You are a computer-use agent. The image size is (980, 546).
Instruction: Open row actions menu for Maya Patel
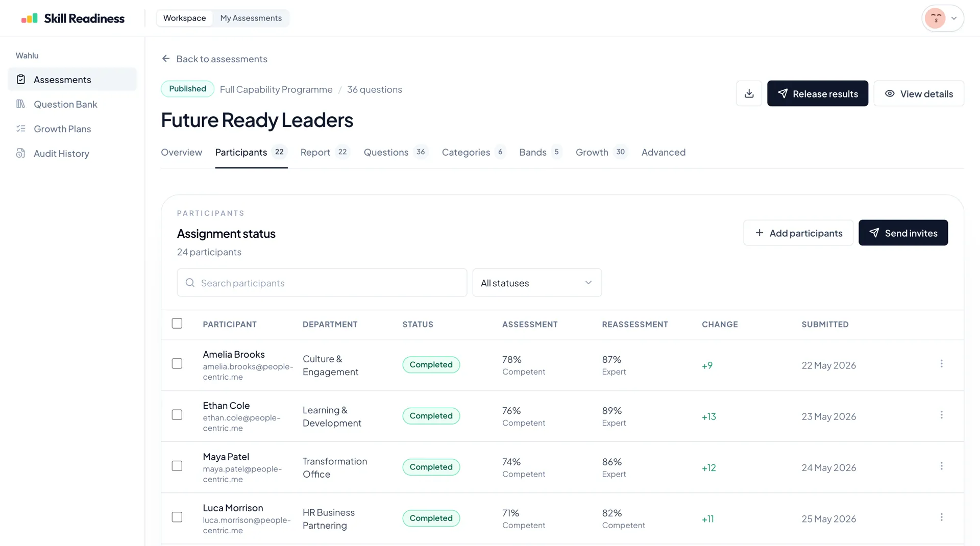941,466
